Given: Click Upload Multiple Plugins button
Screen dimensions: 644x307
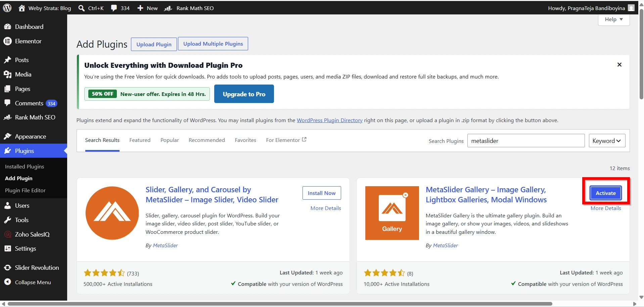Looking at the screenshot, I should coord(213,44).
